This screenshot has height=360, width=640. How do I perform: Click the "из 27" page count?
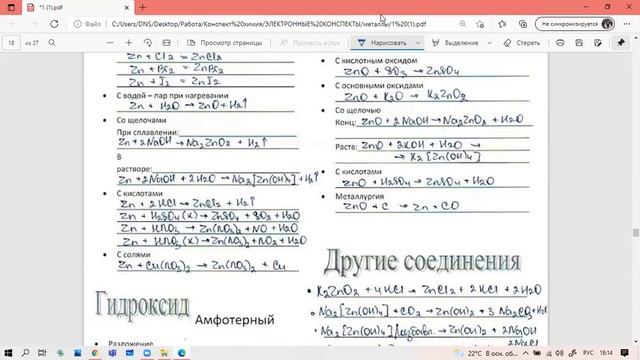coord(32,43)
